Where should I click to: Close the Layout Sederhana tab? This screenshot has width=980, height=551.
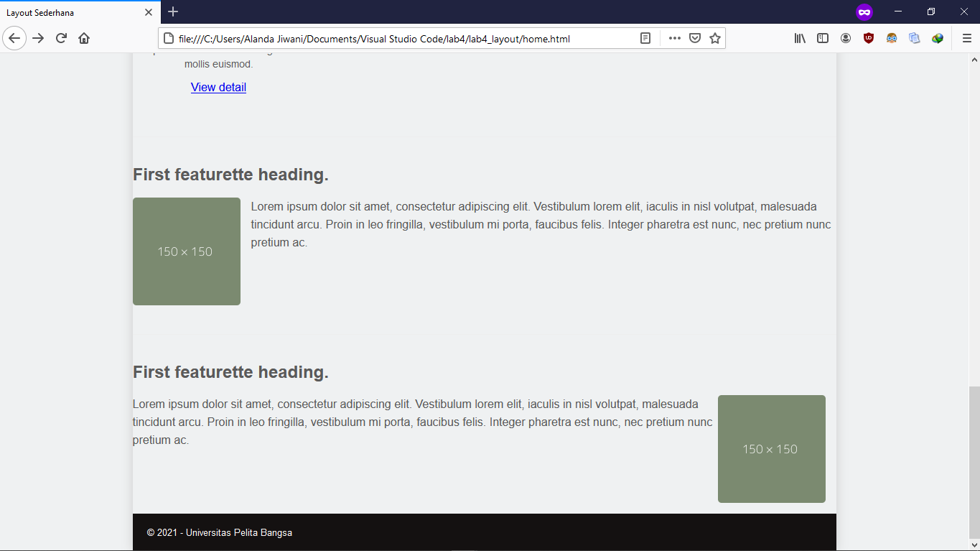pos(149,12)
